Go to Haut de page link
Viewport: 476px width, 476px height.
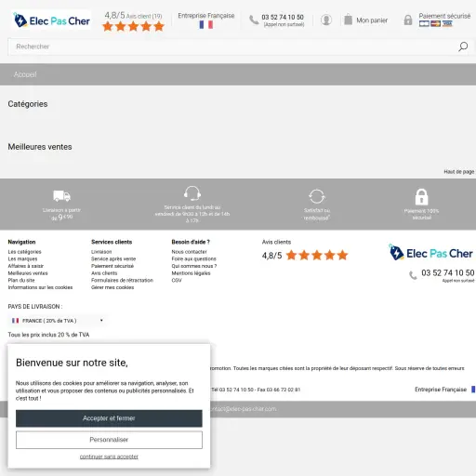(459, 172)
